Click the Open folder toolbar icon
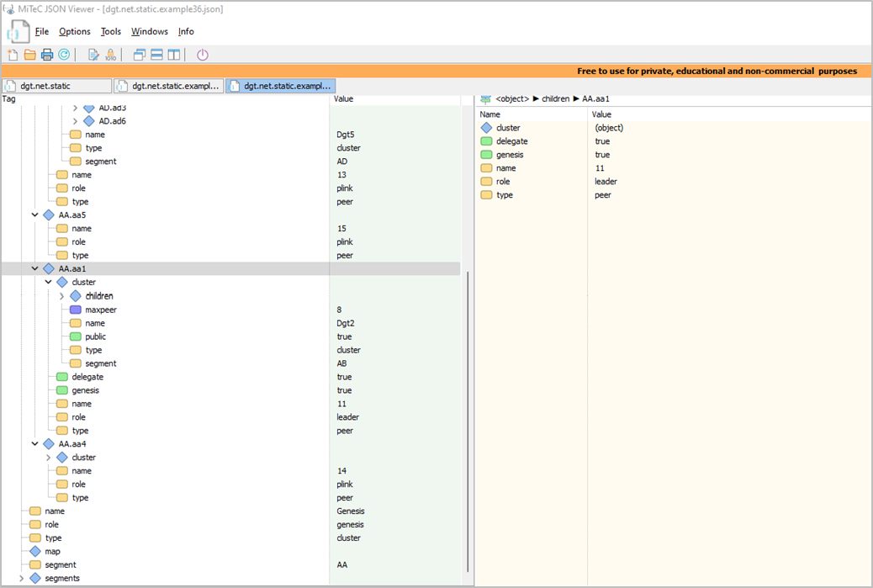This screenshot has height=588, width=873. click(x=30, y=55)
